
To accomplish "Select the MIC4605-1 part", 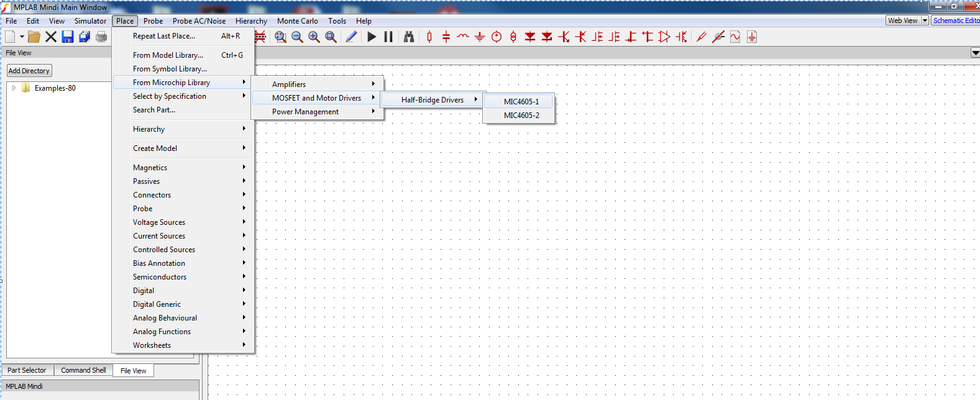I will (x=519, y=102).
